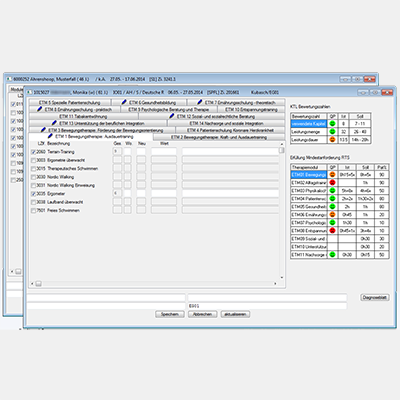Click the horizontal scrollbar thumb of the list
The width and height of the screenshot is (400, 400).
(x=39, y=284)
